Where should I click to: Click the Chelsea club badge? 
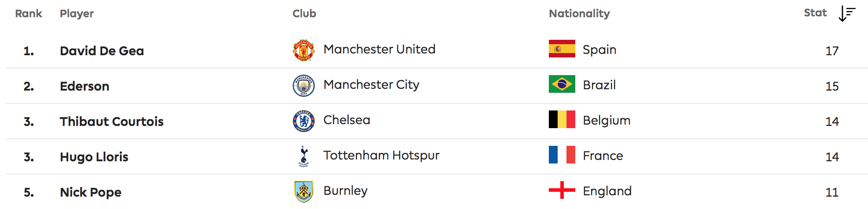(x=304, y=121)
